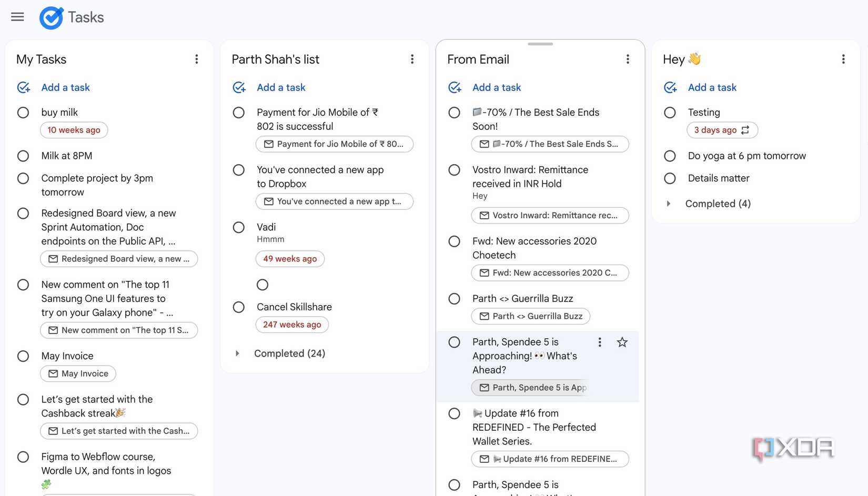868x496 pixels.
Task: Mark May Invoice task as done
Action: tap(23, 356)
